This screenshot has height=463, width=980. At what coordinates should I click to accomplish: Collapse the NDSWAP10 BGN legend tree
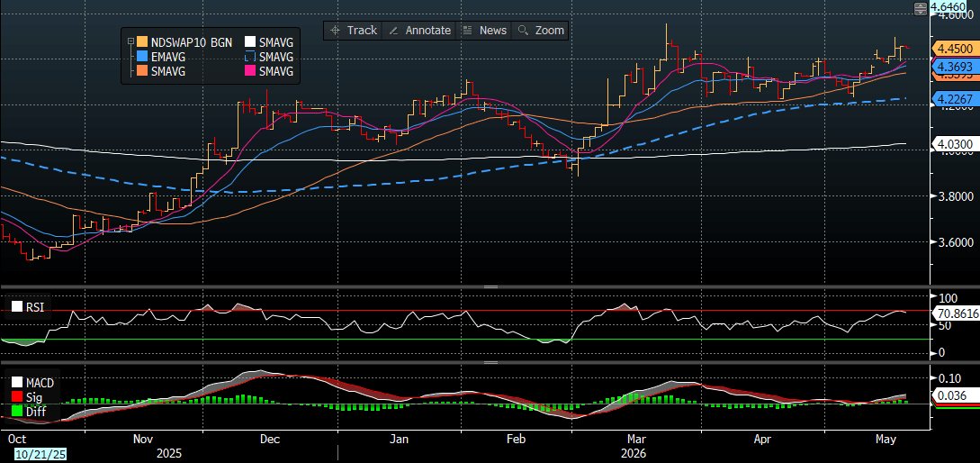pyautogui.click(x=130, y=42)
